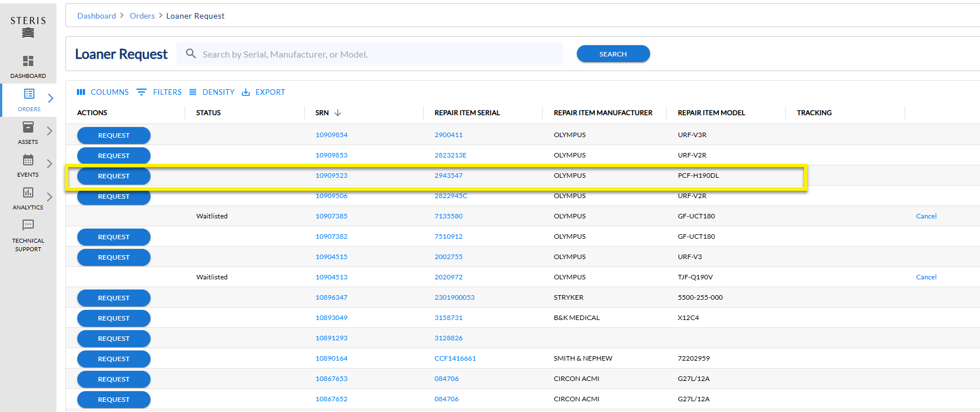Select the SMITH & NEPHEW cell

click(x=583, y=358)
